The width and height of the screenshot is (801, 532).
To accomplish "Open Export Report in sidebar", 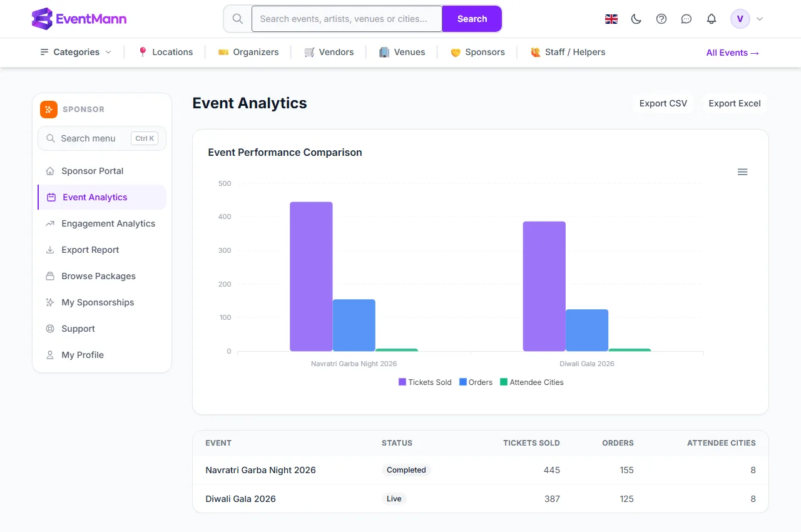I will coord(102,250).
